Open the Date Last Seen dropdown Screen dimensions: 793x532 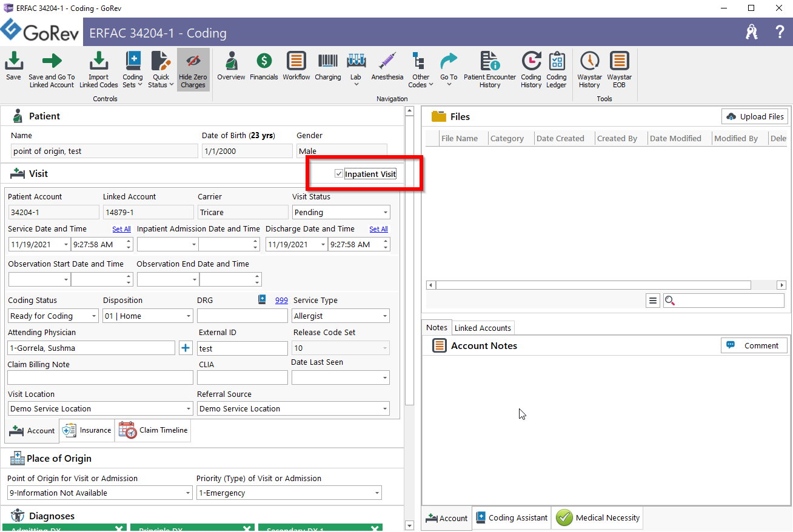click(385, 378)
